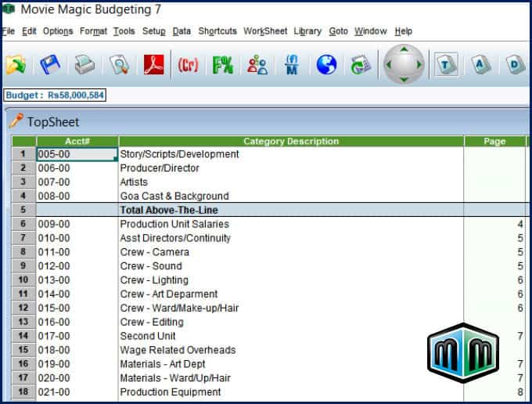This screenshot has width=532, height=404.
Task: Open the Fringes F% tool
Action: [222, 65]
